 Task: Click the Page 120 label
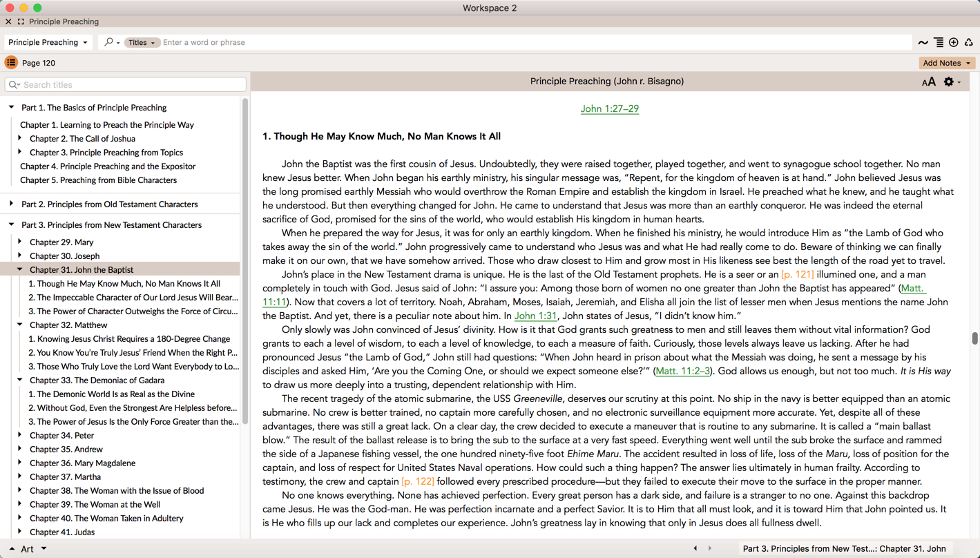pos(39,63)
